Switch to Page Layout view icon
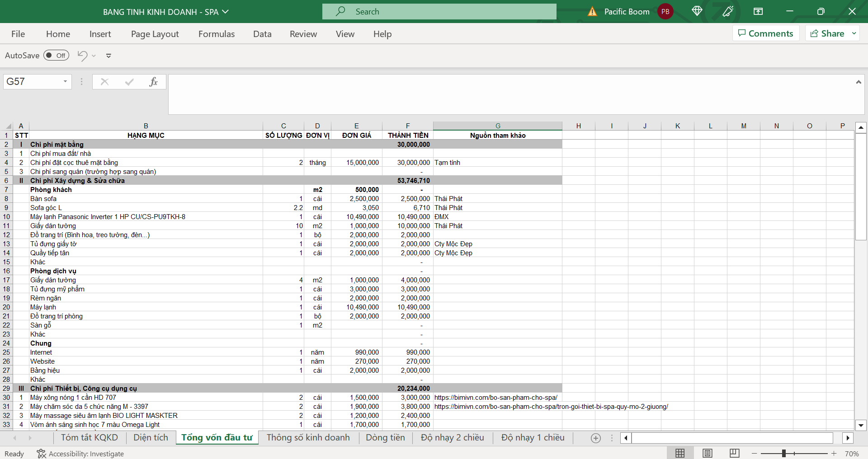 708,453
